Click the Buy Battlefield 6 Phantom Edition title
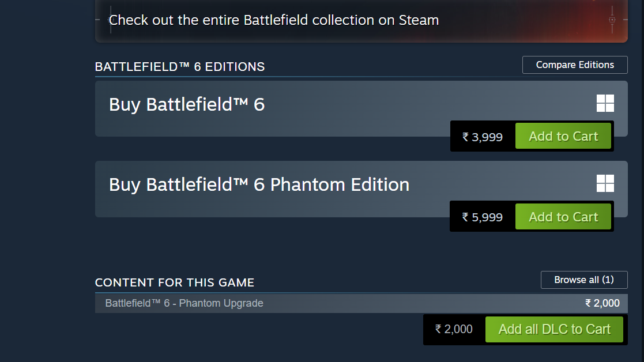The image size is (644, 362). [x=259, y=184]
